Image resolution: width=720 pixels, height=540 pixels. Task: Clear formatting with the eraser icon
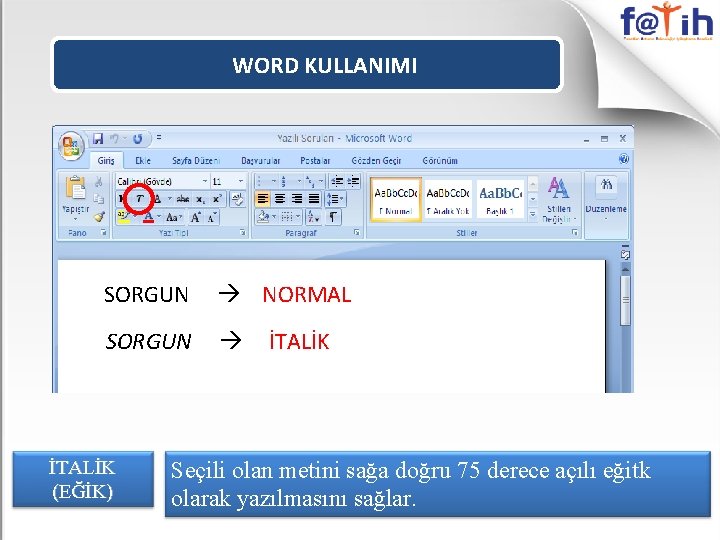point(238,199)
